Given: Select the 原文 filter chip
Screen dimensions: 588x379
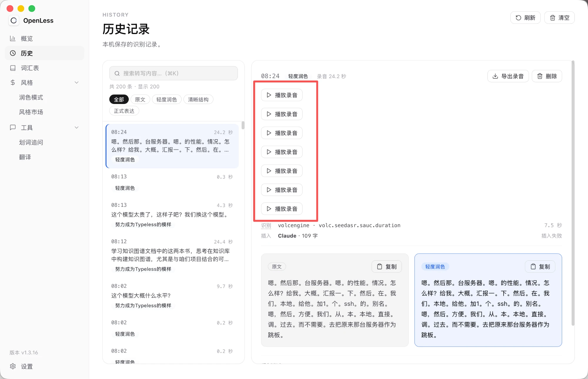Looking at the screenshot, I should tap(140, 100).
